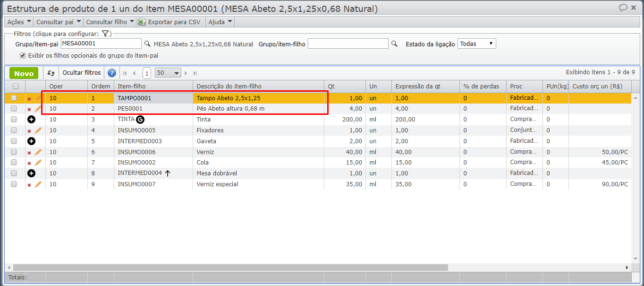Open the Estado da ligação dropdown
The height and width of the screenshot is (286, 644).
476,44
